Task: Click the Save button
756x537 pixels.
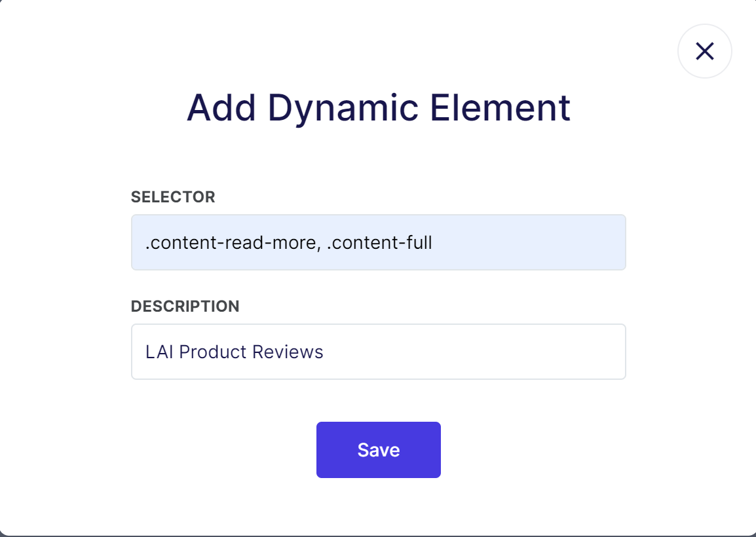Action: click(379, 450)
